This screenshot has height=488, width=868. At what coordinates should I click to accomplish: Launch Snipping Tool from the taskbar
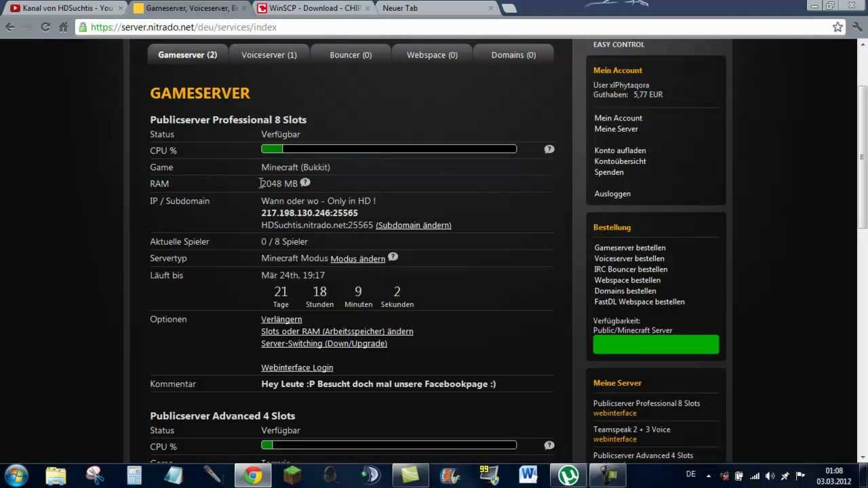[95, 475]
